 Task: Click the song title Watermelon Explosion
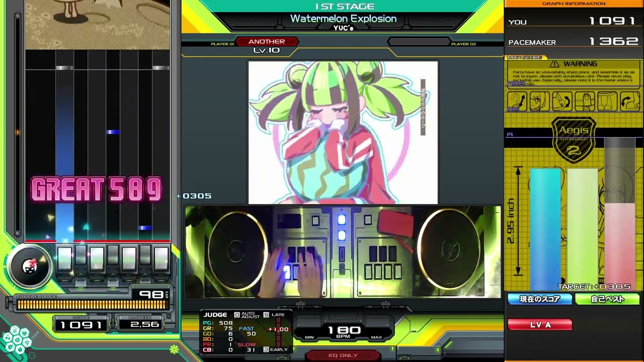tap(343, 19)
